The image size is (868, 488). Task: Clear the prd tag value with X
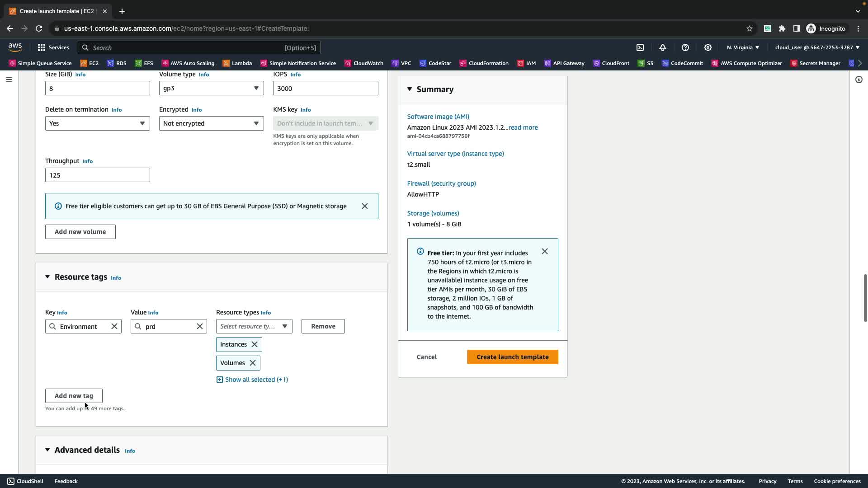[199, 326]
